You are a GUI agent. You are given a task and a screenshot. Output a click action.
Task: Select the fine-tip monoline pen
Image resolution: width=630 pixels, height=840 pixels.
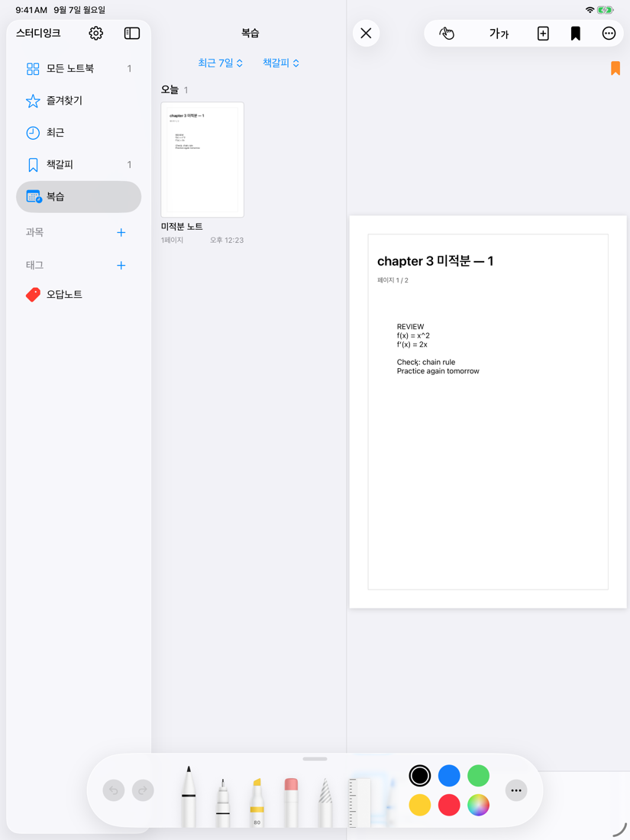pyautogui.click(x=223, y=803)
